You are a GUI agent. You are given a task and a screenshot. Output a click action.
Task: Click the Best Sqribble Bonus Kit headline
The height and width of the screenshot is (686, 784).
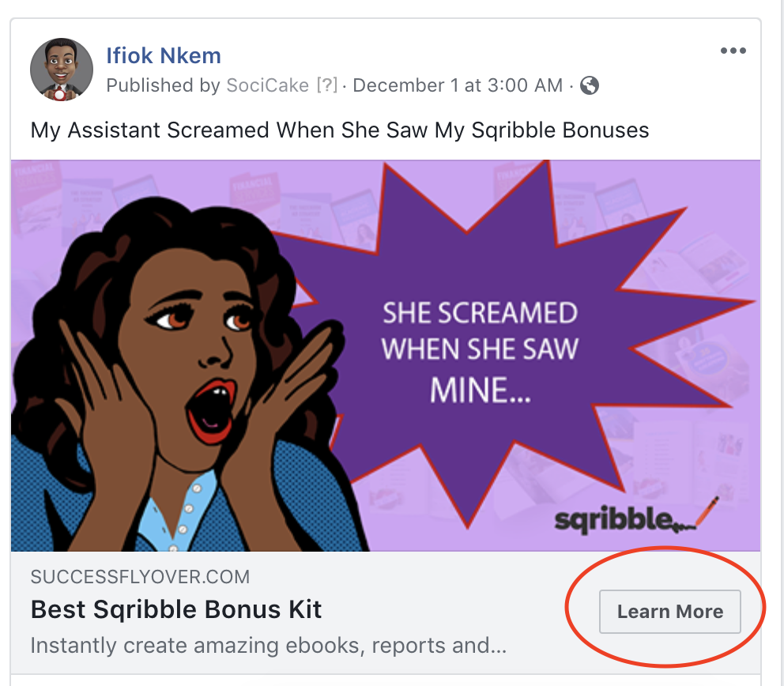click(176, 609)
